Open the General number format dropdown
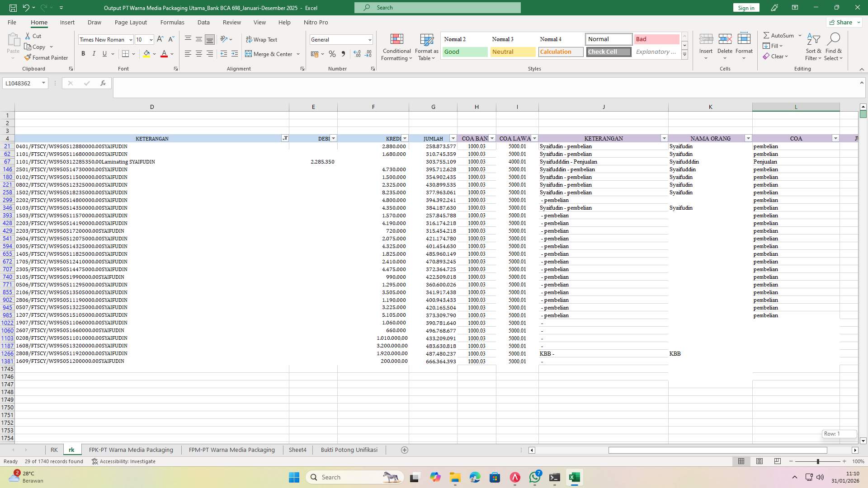 point(370,39)
